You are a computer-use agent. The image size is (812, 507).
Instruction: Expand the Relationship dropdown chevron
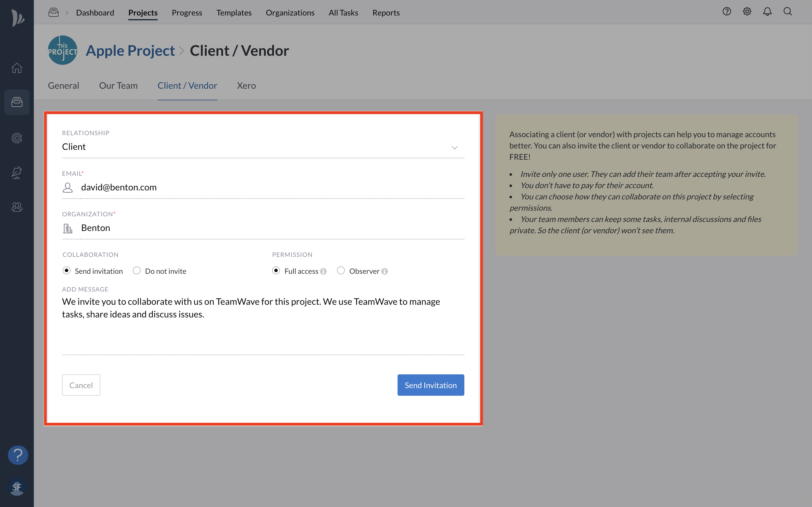pos(454,148)
